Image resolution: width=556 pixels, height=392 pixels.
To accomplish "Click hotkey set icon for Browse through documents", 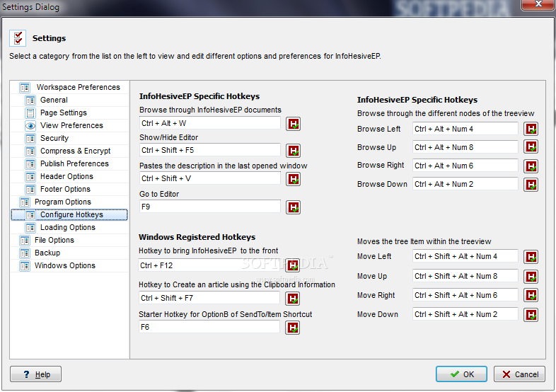I will point(294,124).
